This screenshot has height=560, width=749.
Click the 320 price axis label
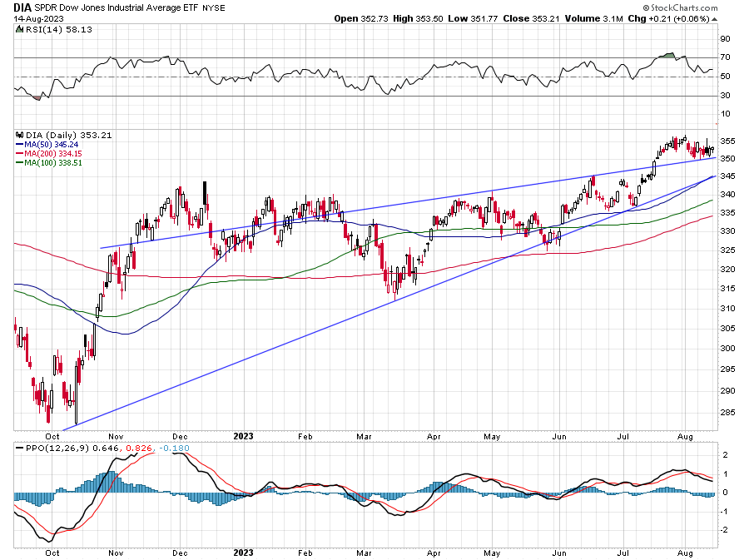[x=727, y=270]
